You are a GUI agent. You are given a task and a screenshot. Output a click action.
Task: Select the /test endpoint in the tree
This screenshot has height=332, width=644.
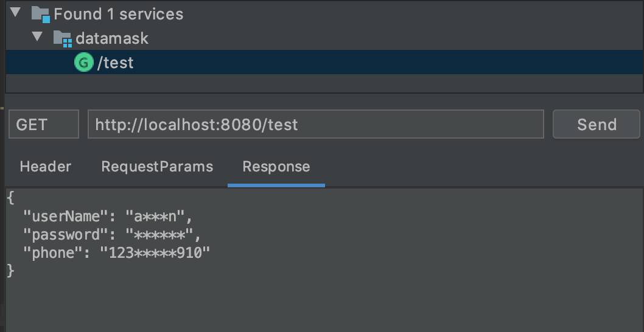116,63
